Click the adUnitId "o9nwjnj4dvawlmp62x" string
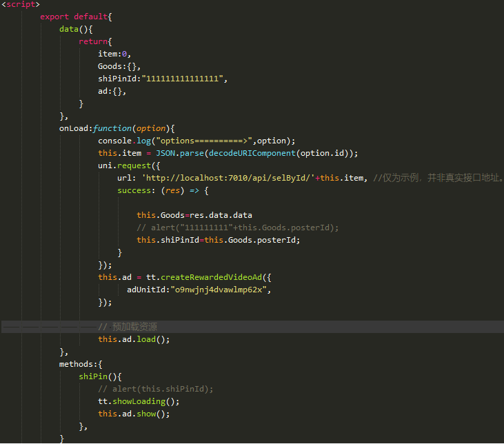Image resolution: width=504 pixels, height=444 pixels. pos(219,290)
